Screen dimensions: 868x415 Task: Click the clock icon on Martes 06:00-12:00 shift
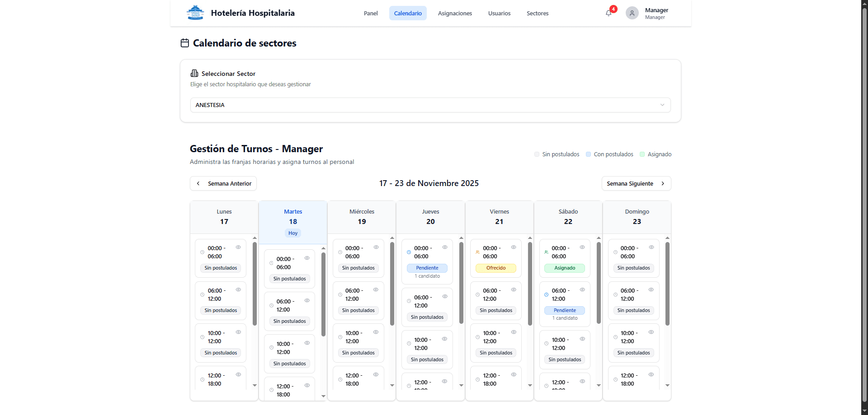coord(271,305)
